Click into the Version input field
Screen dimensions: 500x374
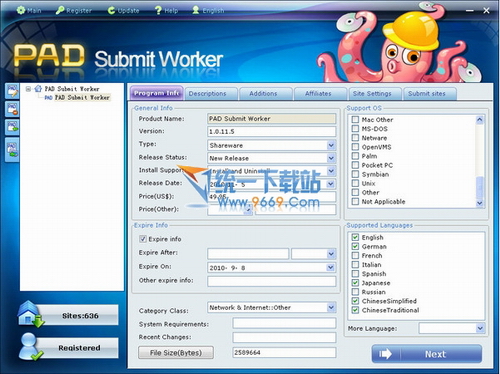coord(272,131)
